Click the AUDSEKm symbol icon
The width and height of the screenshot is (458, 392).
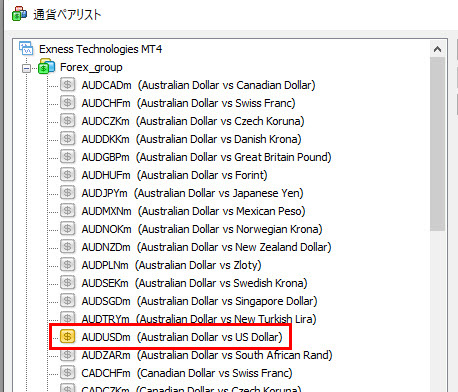(67, 283)
